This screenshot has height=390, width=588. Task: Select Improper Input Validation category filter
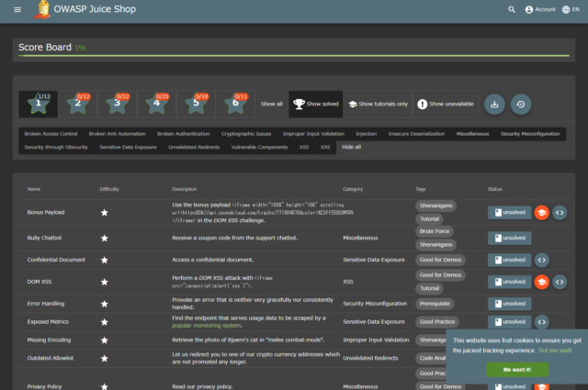pos(313,134)
